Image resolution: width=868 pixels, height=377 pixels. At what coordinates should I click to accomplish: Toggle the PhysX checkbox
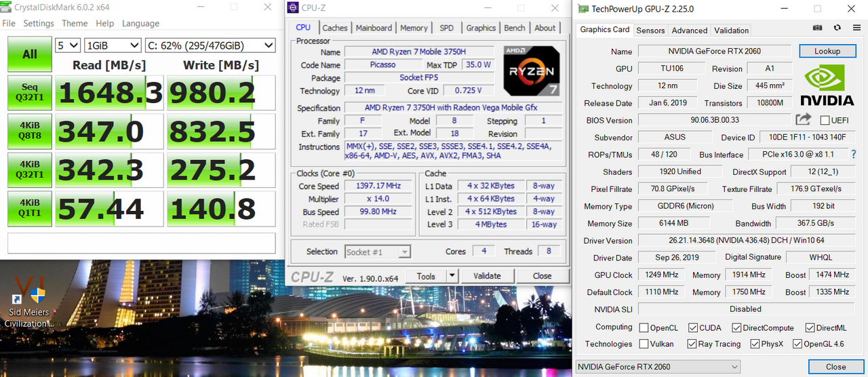755,344
